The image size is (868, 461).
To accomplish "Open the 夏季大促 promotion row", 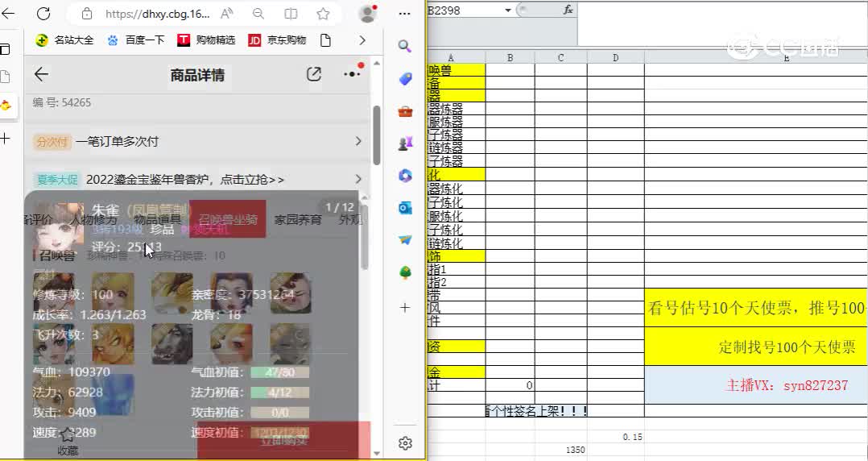I will pyautogui.click(x=197, y=179).
